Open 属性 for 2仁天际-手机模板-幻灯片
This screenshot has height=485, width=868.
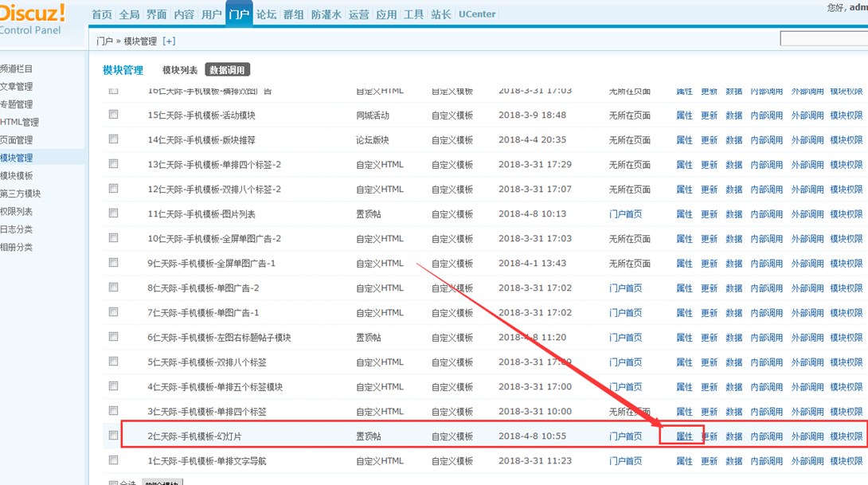coord(684,436)
